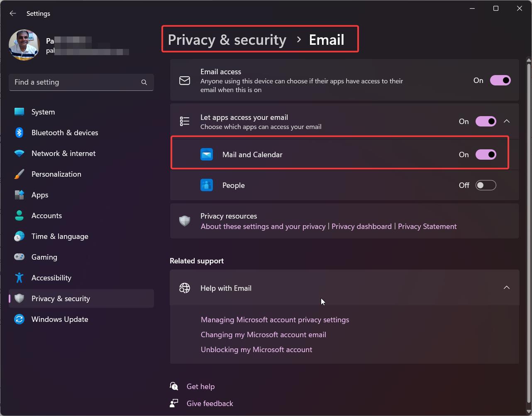Click the People app icon

pos(207,185)
